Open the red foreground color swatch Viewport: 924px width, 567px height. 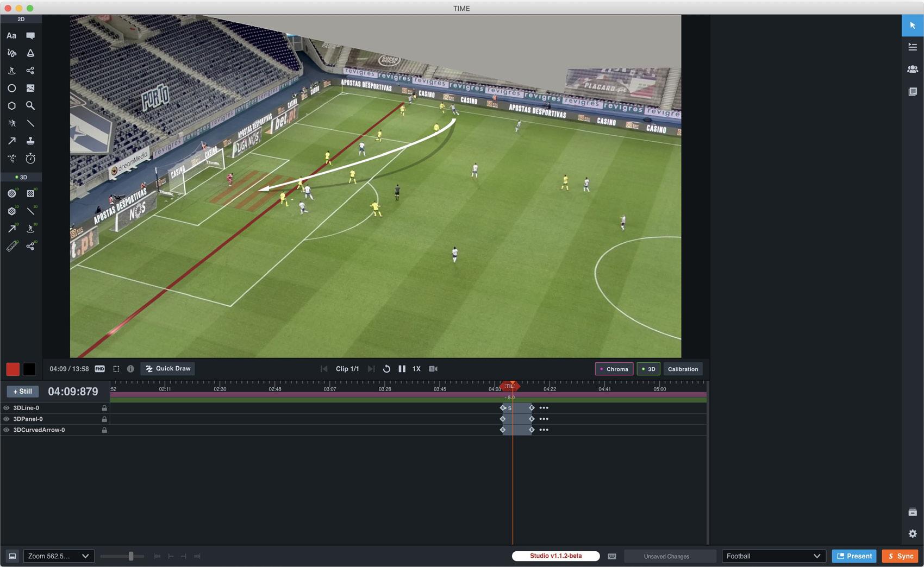pos(13,369)
